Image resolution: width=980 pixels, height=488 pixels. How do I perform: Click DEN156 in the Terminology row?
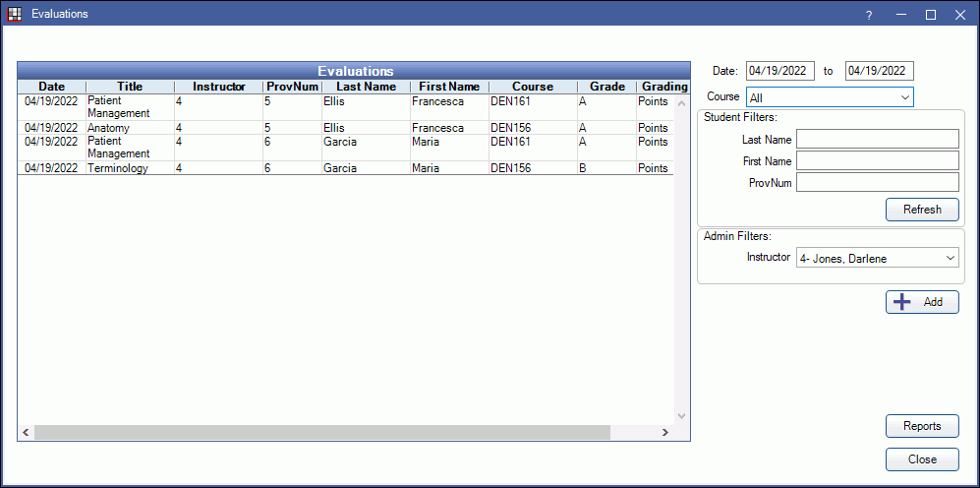[533, 167]
